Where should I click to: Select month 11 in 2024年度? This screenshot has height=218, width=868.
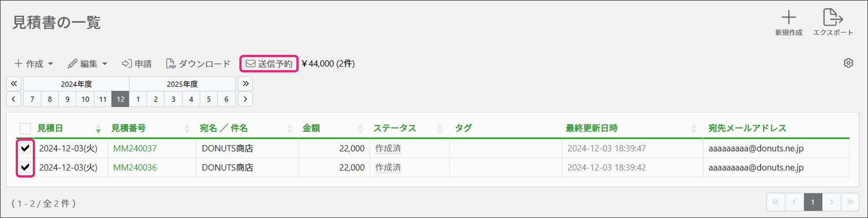point(103,99)
